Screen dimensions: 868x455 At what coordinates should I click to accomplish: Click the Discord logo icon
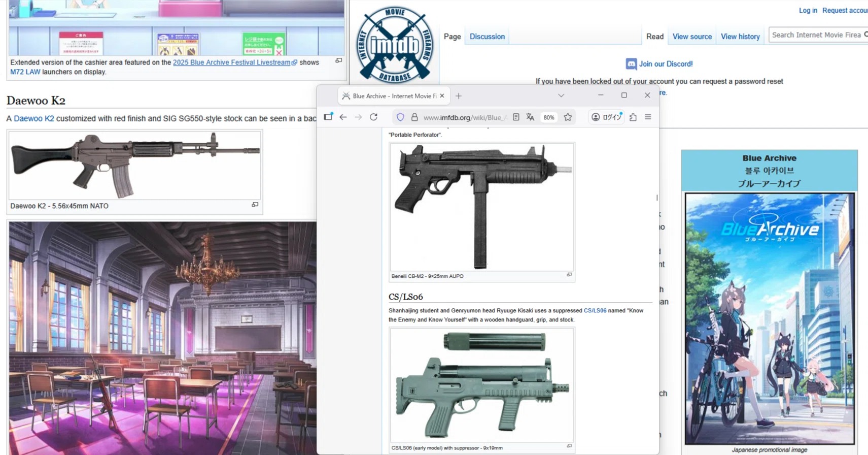click(x=631, y=64)
